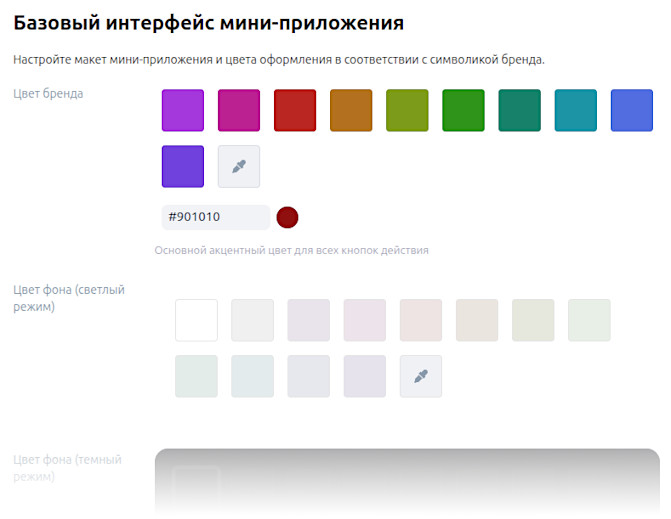Choose the light gray background swatch
This screenshot has width=671, height=519.
click(252, 320)
